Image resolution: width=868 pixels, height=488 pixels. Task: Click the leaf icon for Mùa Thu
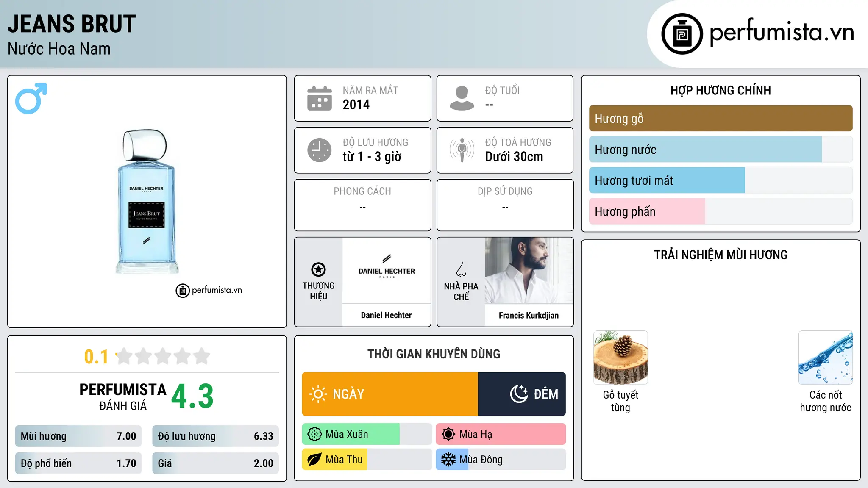[x=314, y=460]
